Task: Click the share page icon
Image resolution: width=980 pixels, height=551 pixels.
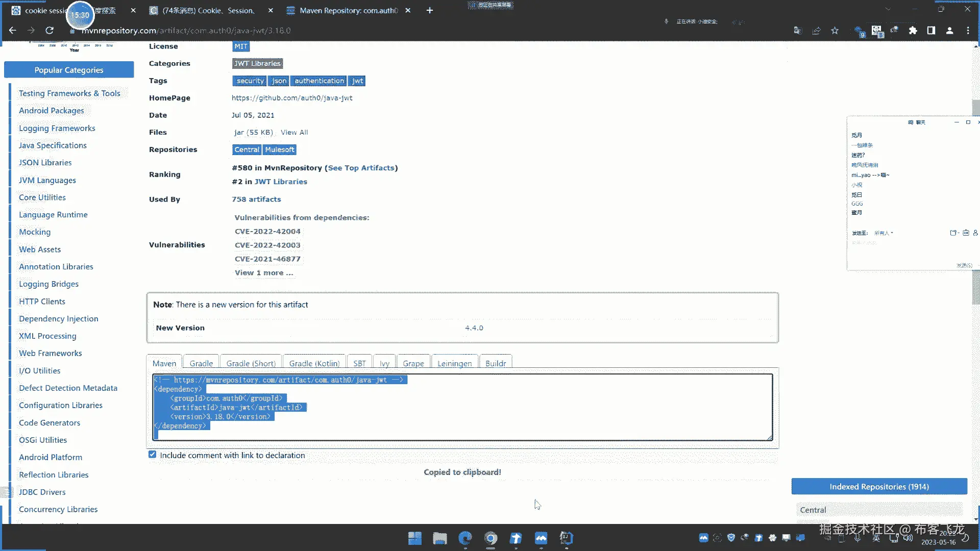Action: click(816, 31)
